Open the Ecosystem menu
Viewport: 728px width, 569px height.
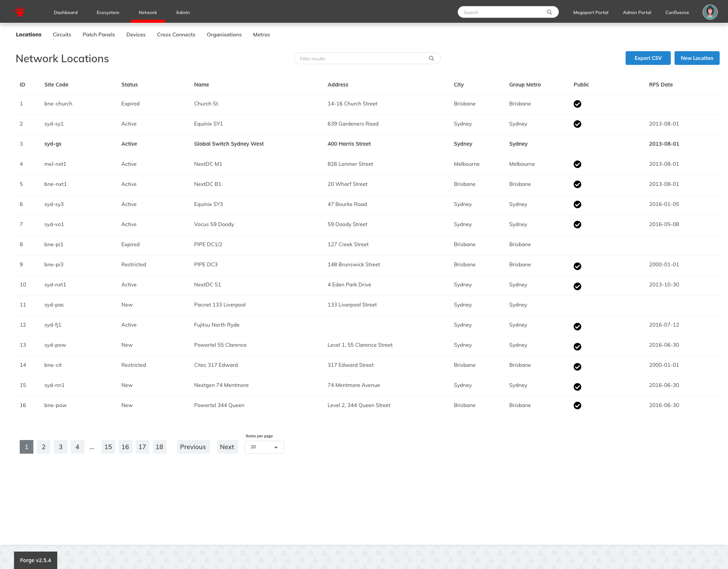[x=108, y=13]
